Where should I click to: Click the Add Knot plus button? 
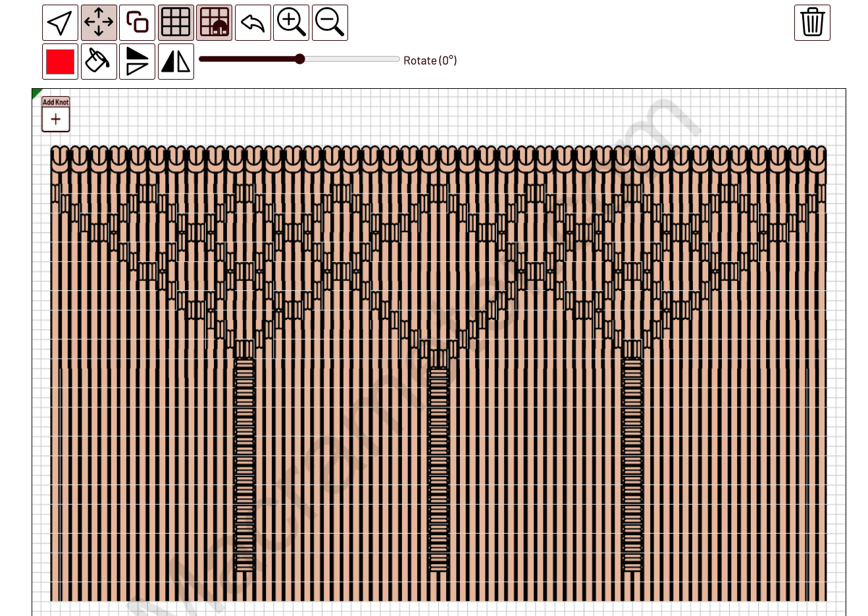(x=56, y=119)
